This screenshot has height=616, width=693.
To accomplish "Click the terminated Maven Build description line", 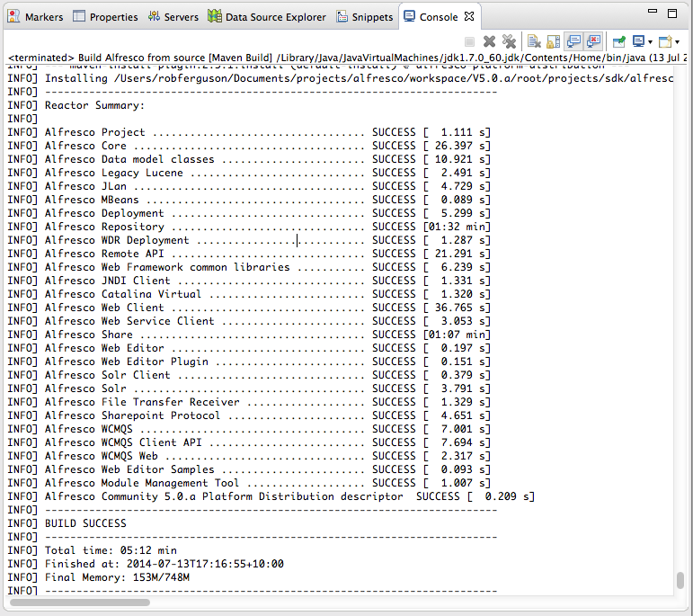I will (347, 58).
